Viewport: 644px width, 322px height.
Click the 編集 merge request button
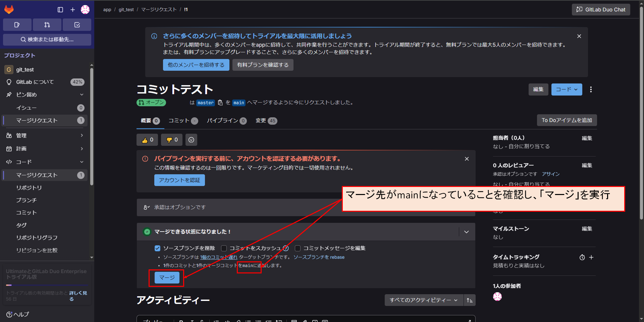(x=538, y=89)
